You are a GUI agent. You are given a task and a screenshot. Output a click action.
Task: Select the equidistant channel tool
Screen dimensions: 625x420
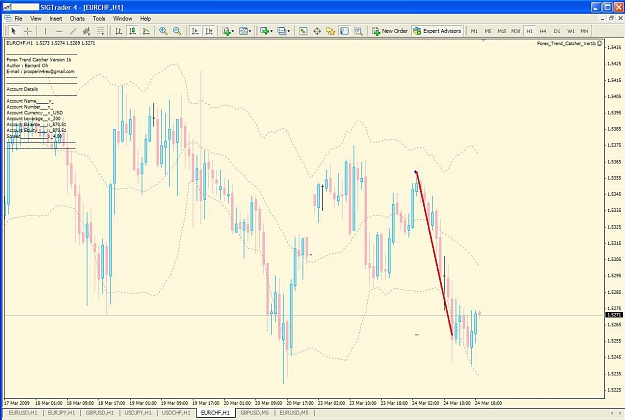tap(86, 31)
